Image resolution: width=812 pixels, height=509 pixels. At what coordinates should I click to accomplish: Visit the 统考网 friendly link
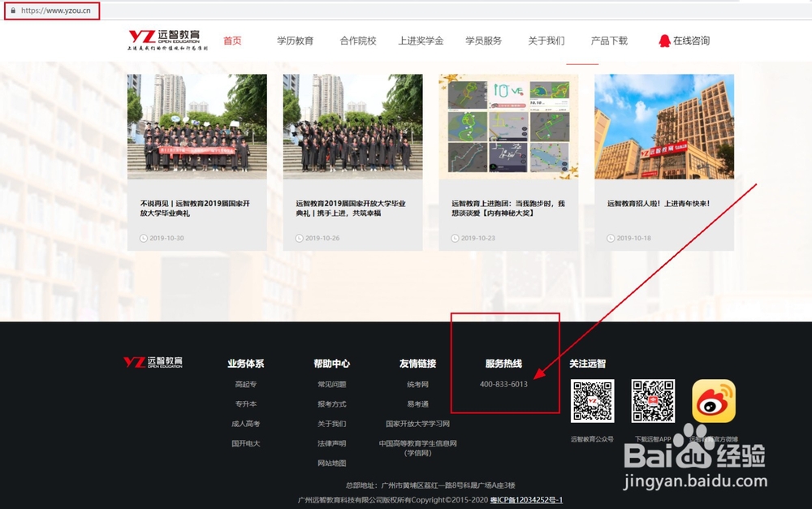417,384
